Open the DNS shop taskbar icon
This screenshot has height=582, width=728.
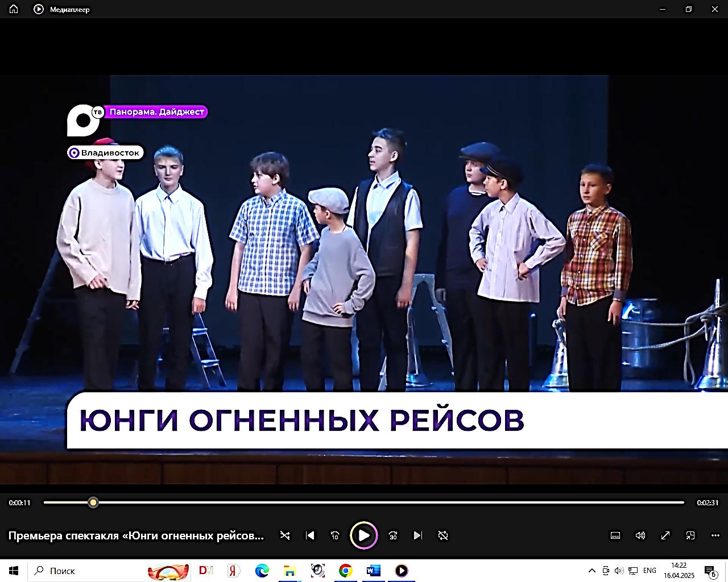(x=206, y=571)
